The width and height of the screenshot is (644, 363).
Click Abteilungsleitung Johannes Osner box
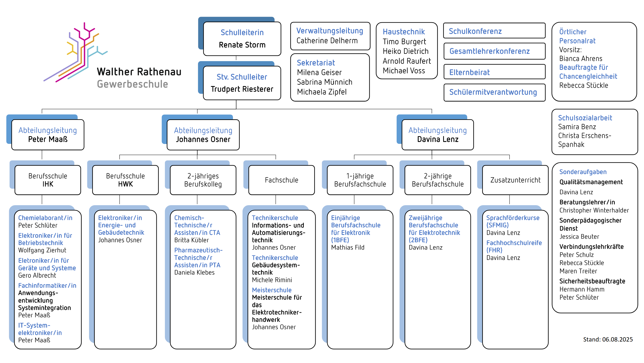pyautogui.click(x=203, y=135)
